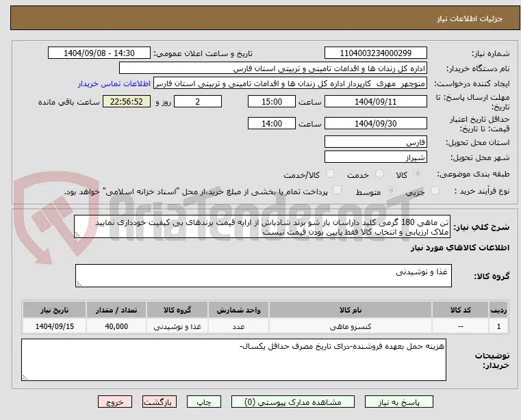Select the کالا/خدمت radio button
Image resolution: width=521 pixels, height=420 pixels.
point(330,174)
